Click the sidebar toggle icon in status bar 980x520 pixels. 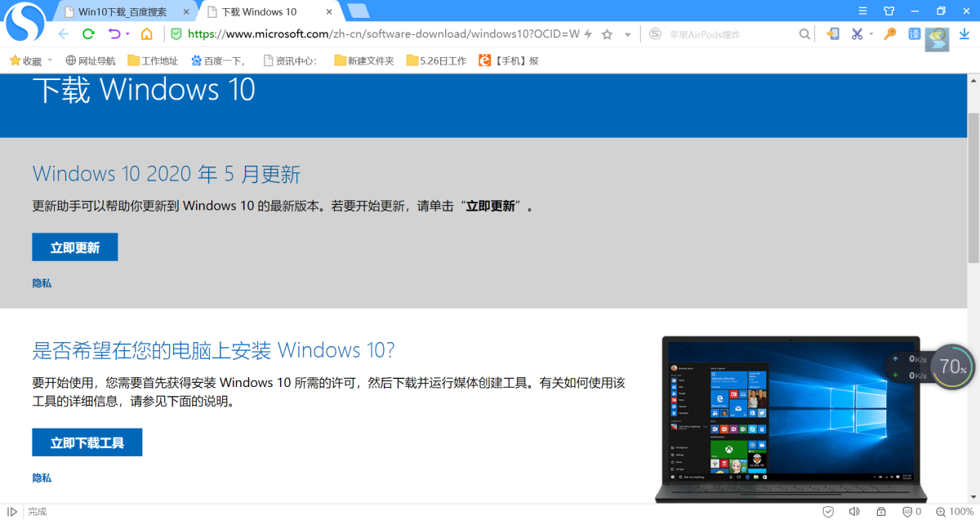tap(12, 512)
